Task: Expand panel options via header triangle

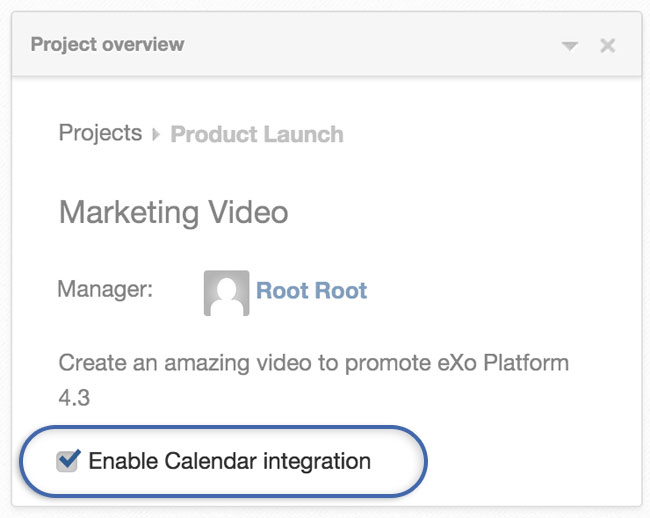Action: coord(570,45)
